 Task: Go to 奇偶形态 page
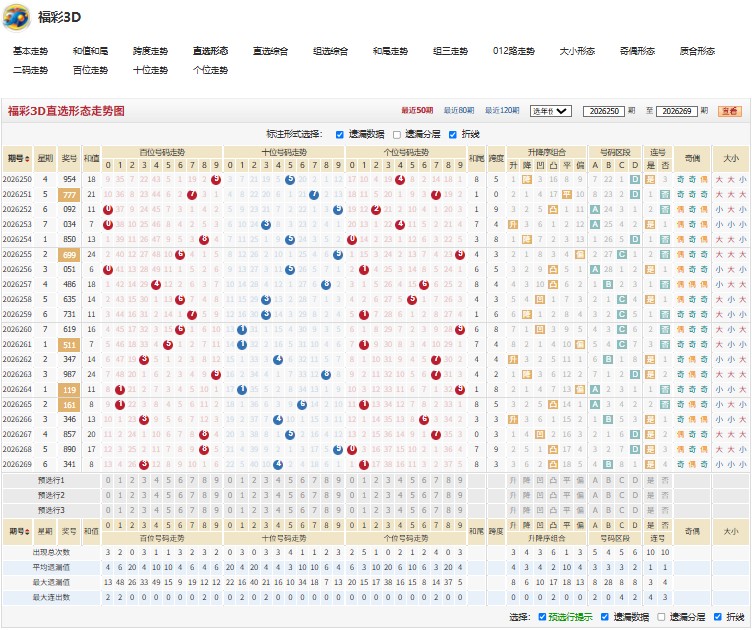pos(637,51)
